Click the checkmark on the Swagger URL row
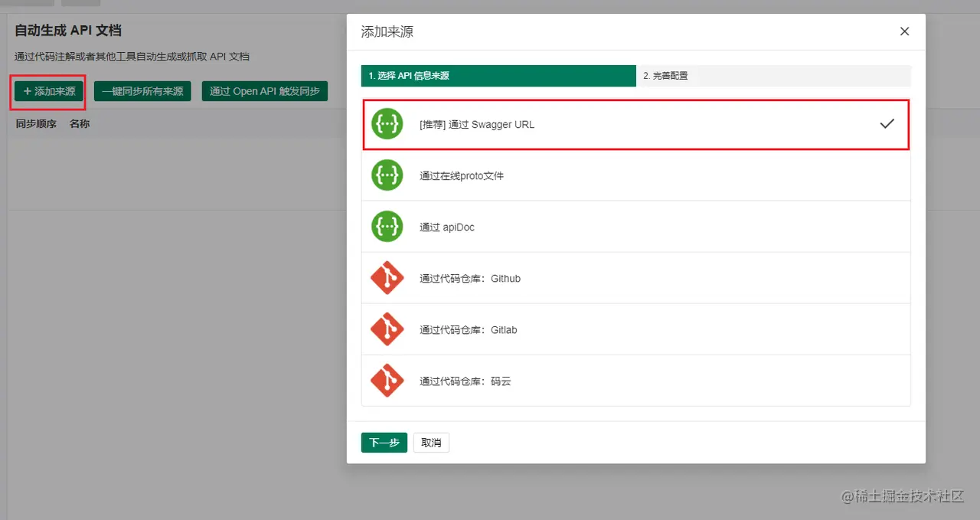The image size is (980, 520). click(x=887, y=123)
